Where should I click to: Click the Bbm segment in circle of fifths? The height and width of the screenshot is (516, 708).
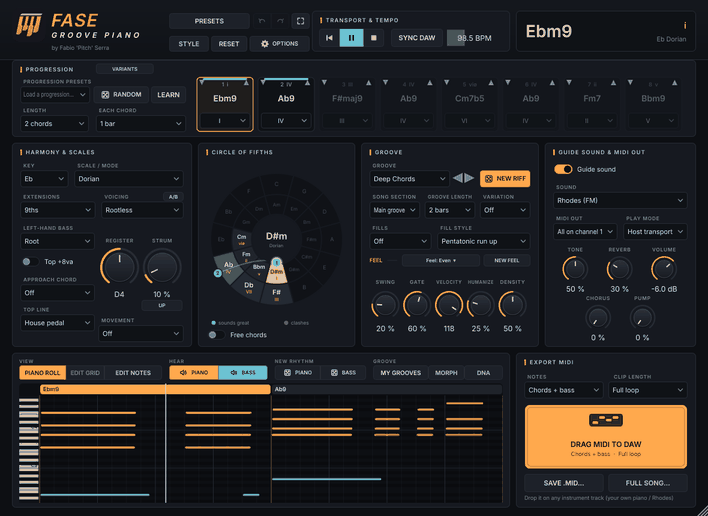pyautogui.click(x=259, y=269)
